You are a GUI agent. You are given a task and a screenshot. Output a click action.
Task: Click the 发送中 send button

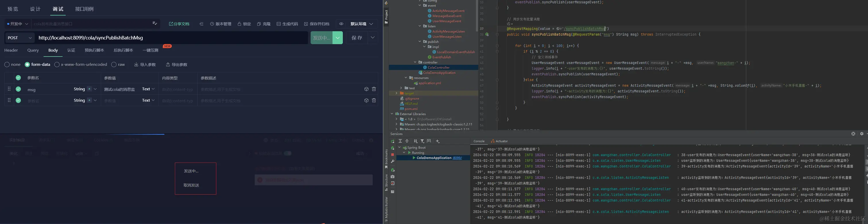(x=321, y=38)
